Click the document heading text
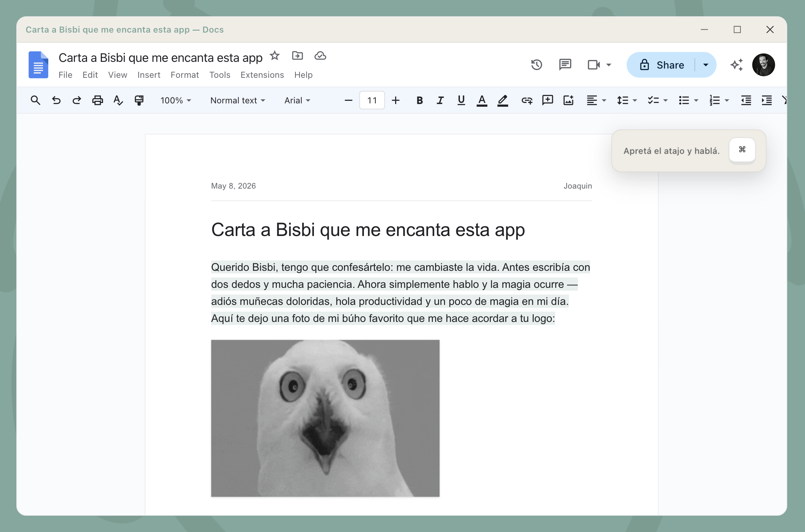This screenshot has height=532, width=805. coord(368,230)
